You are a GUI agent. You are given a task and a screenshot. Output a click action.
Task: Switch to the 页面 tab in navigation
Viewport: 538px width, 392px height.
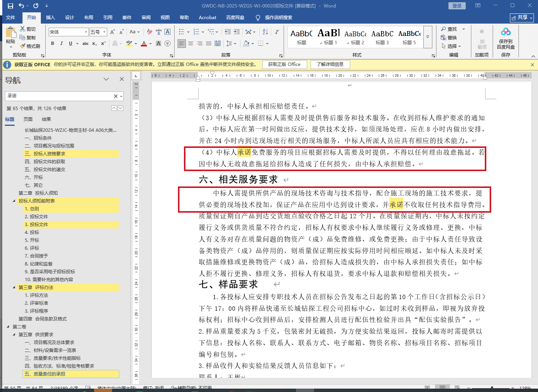pos(28,119)
